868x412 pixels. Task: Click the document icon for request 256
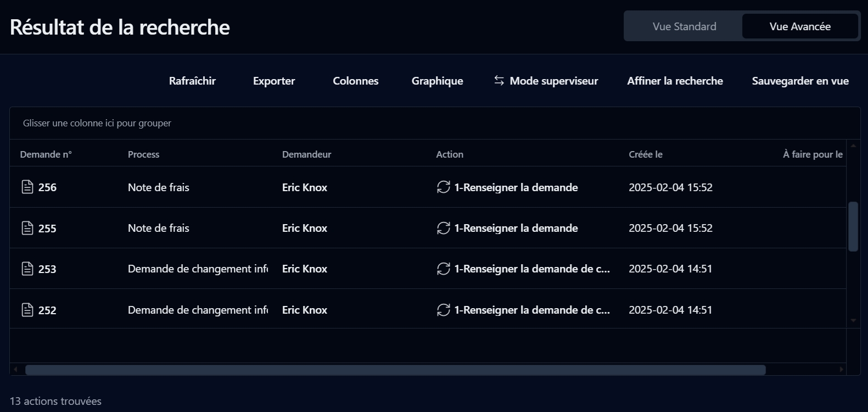27,187
